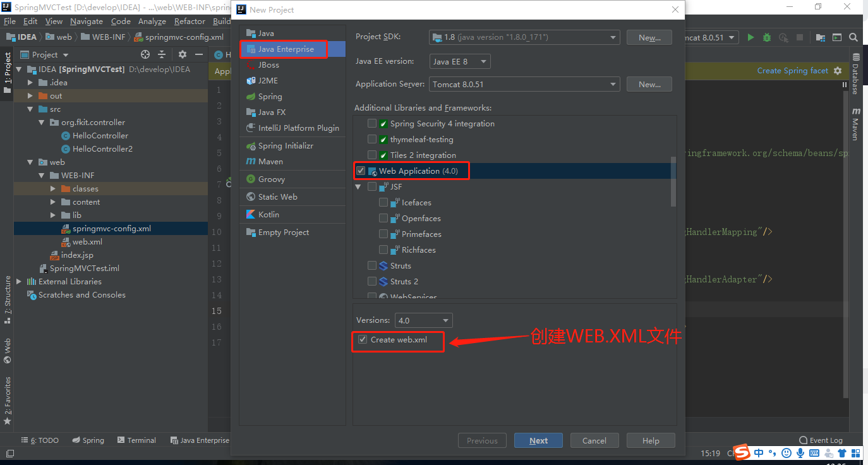868x465 pixels.
Task: Click New button beside Project SDK
Action: point(649,37)
